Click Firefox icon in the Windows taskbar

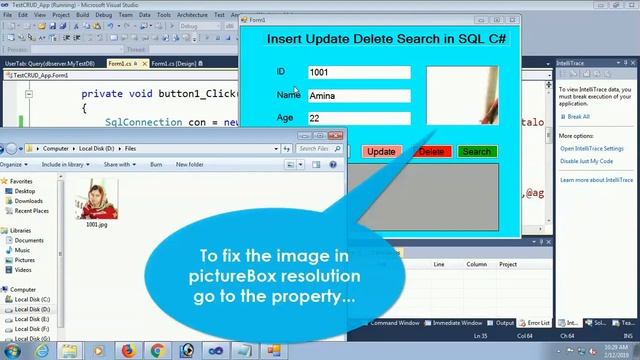pyautogui.click(x=128, y=351)
